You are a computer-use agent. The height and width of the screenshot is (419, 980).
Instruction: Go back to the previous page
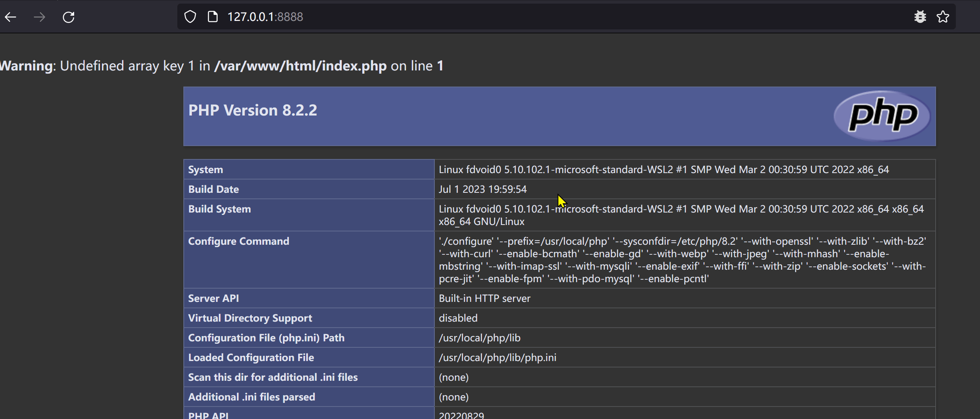pos(11,17)
